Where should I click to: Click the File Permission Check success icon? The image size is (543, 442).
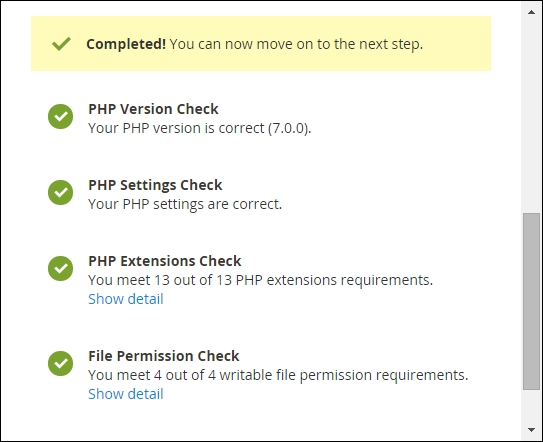[x=61, y=363]
